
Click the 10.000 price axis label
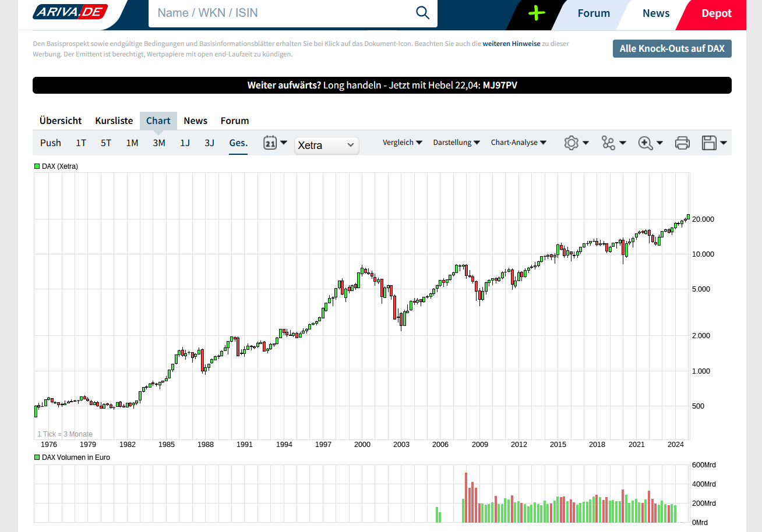pos(703,254)
